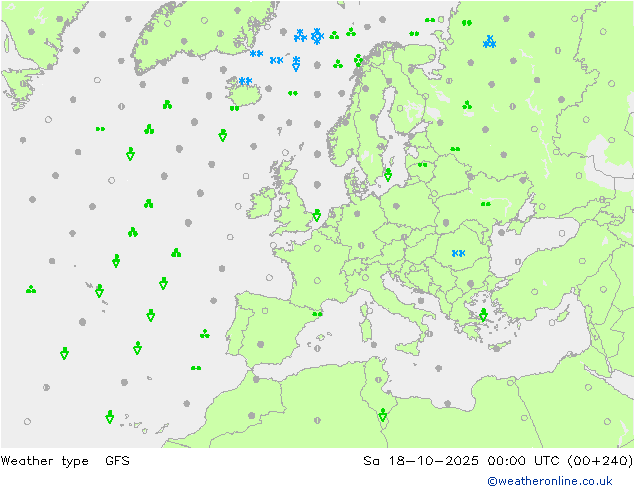Click the grey cloud dot over northern Germany

pyautogui.click(x=357, y=214)
